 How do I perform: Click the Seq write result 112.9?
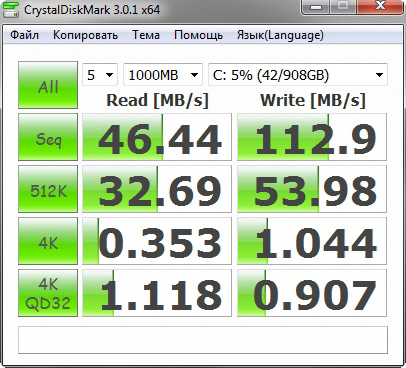tap(312, 137)
